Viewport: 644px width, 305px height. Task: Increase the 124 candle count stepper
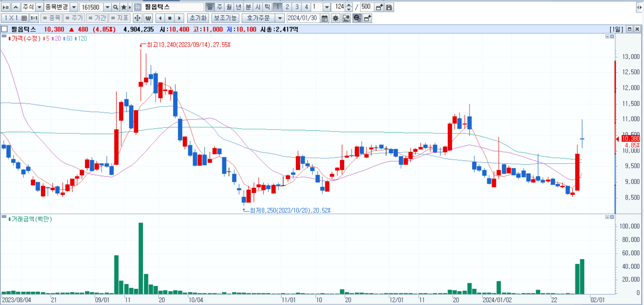(349, 5)
